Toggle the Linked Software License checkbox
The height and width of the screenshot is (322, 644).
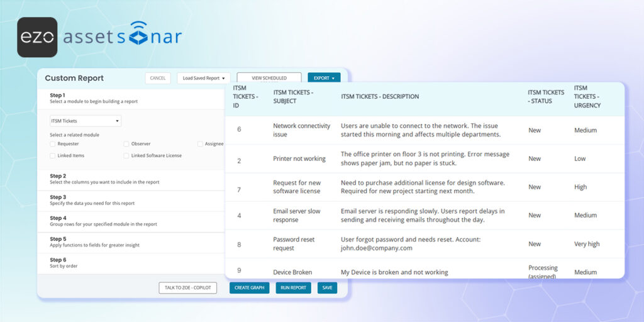click(x=126, y=155)
